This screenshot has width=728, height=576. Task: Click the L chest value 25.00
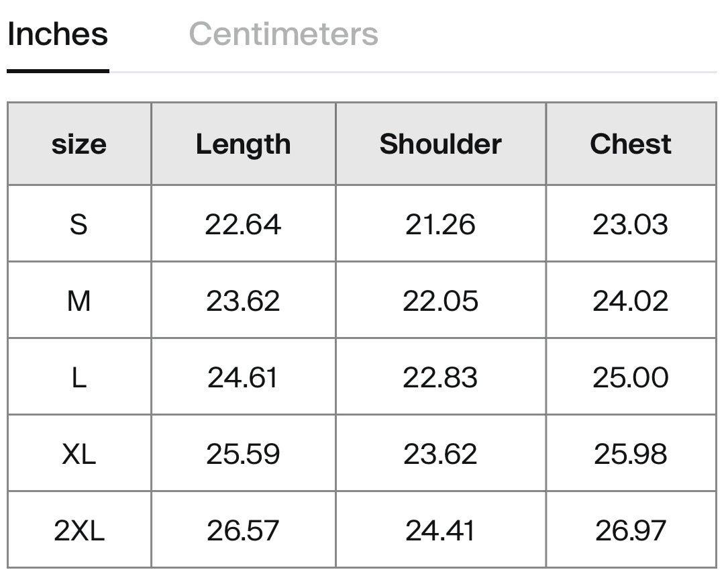tap(631, 377)
